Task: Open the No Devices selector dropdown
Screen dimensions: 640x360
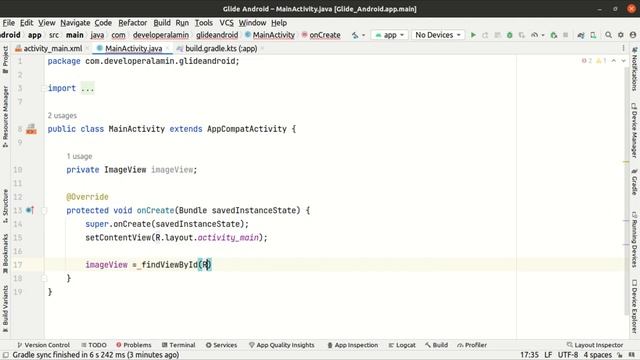Action: [x=438, y=35]
